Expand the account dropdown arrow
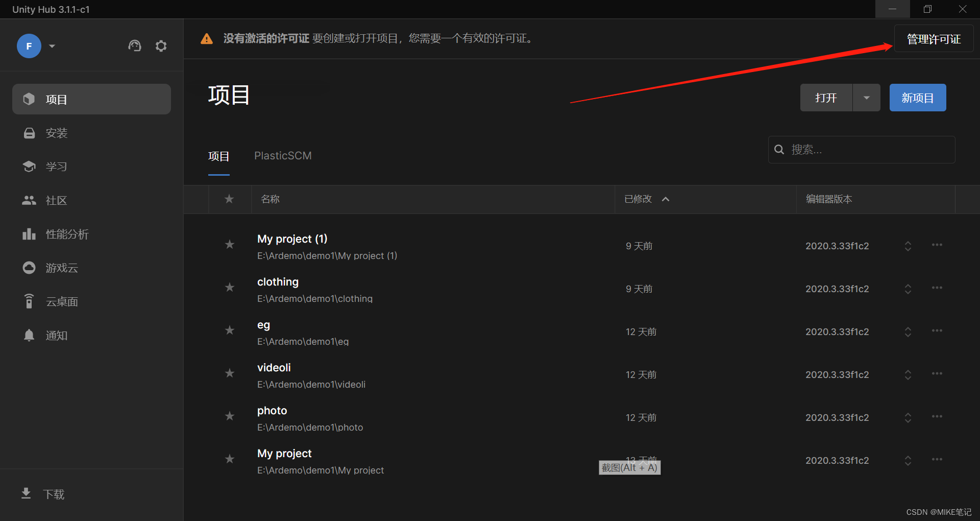The width and height of the screenshot is (980, 521). tap(52, 46)
